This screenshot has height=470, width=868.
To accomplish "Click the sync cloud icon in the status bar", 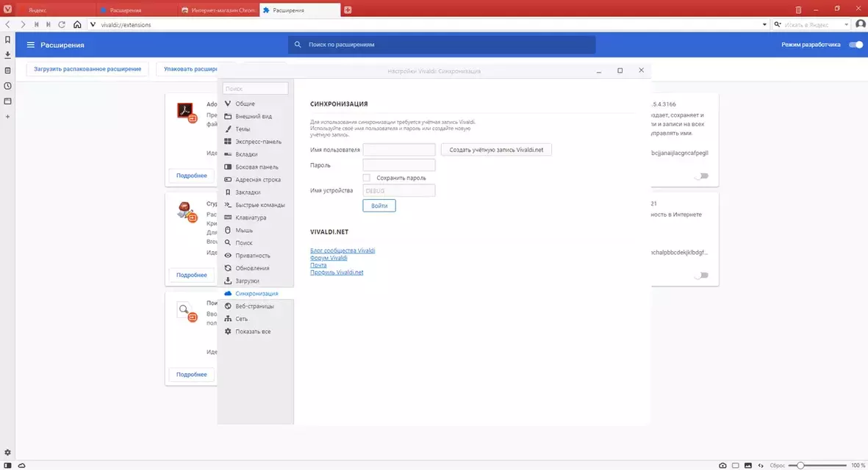I will 21,466.
